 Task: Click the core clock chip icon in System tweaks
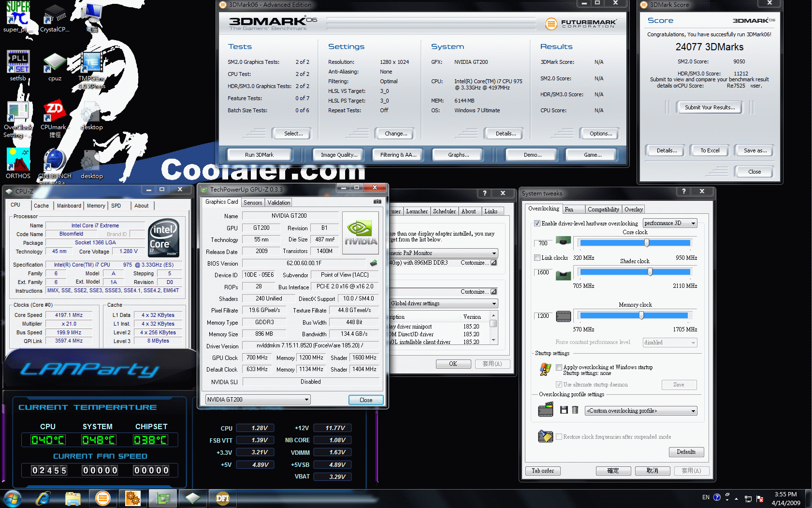pos(564,240)
